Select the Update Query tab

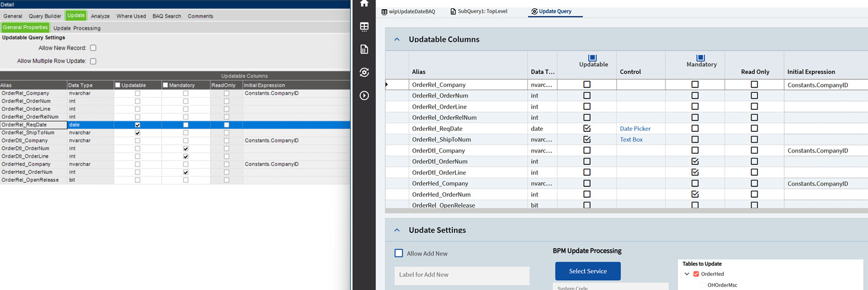click(551, 11)
